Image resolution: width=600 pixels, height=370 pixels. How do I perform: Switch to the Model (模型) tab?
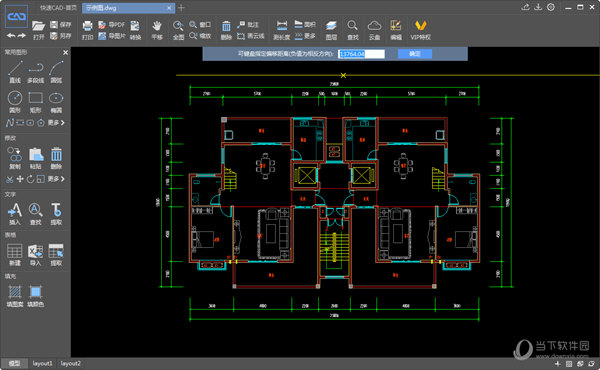pos(15,363)
